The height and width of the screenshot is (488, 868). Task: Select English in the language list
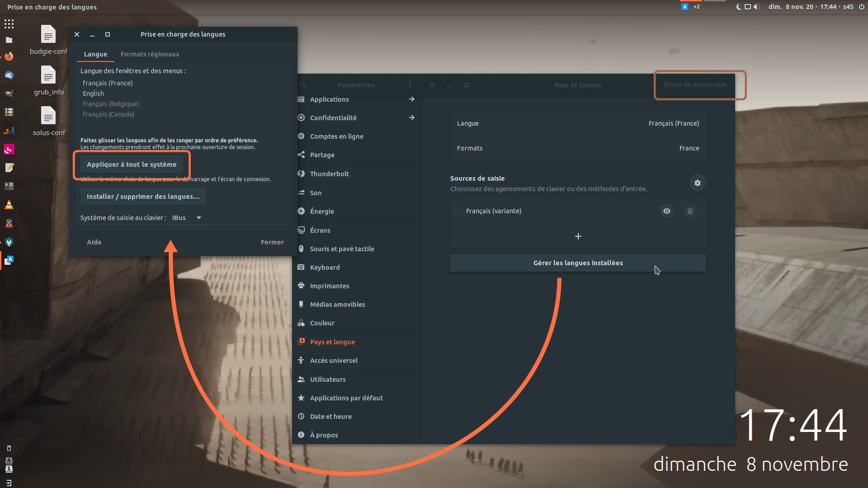(93, 94)
